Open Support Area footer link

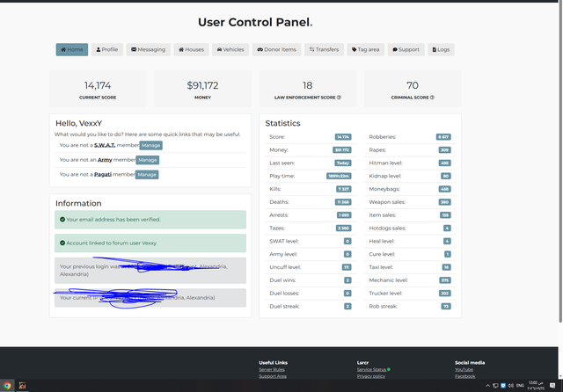pyautogui.click(x=273, y=376)
